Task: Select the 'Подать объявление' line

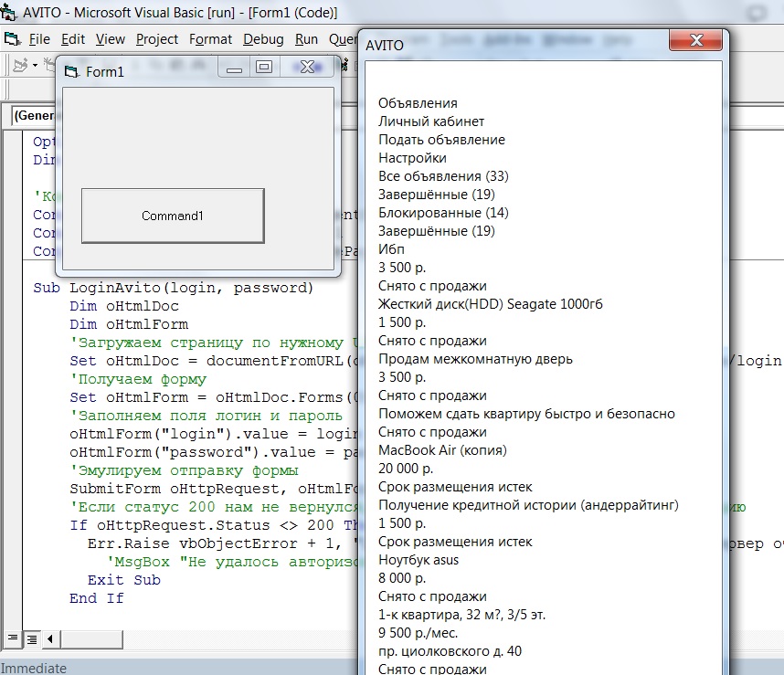Action: point(441,140)
